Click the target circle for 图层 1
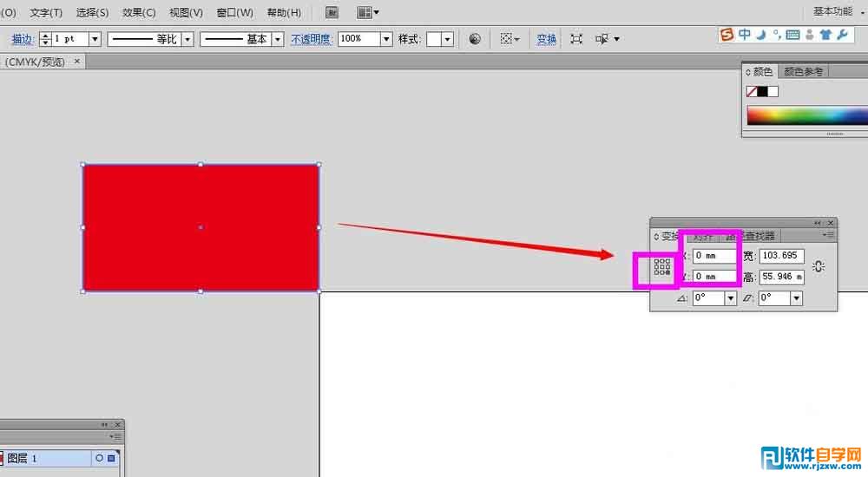 point(100,458)
